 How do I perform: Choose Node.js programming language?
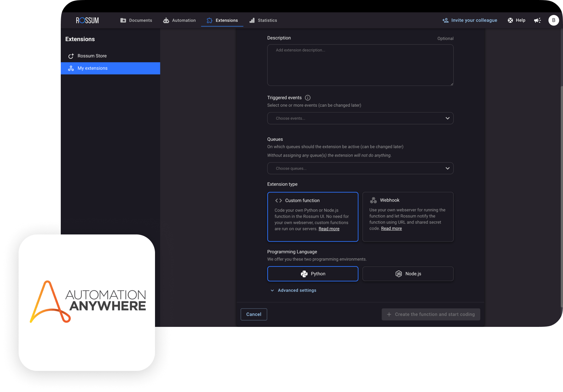coord(408,274)
